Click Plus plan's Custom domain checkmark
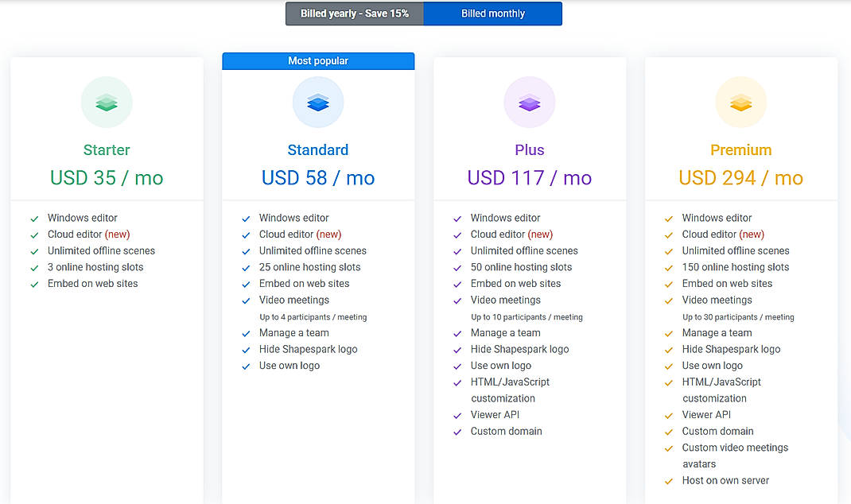 click(457, 432)
